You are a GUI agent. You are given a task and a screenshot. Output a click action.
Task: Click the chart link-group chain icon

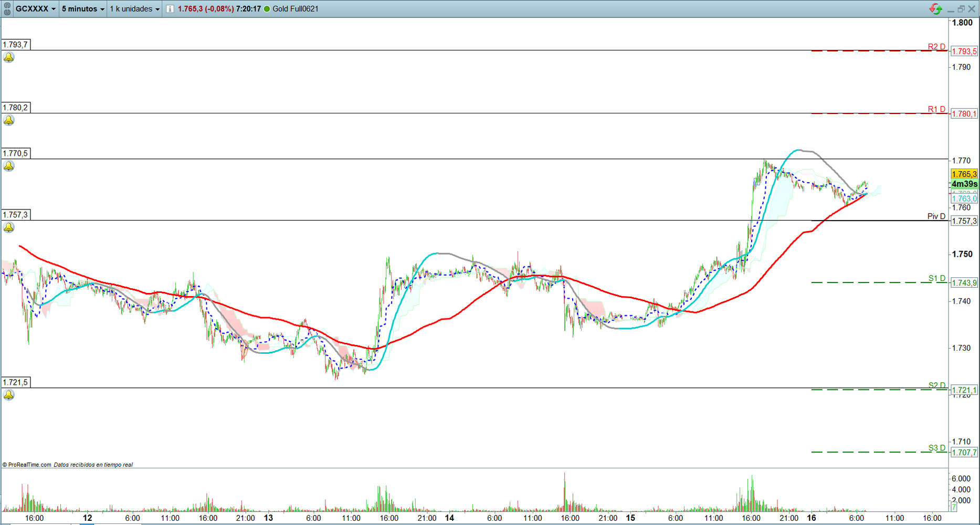click(x=7, y=8)
